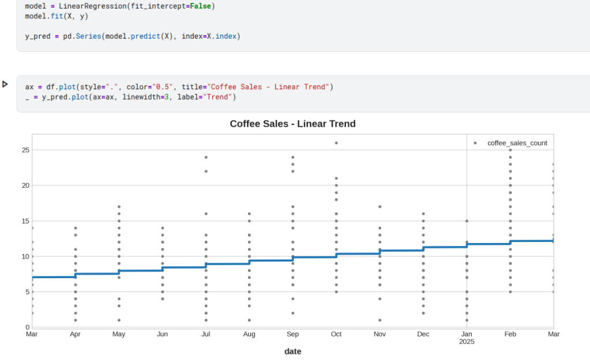Click the chart title Coffee Sales - Linear Trend
The height and width of the screenshot is (364, 590).
(292, 124)
